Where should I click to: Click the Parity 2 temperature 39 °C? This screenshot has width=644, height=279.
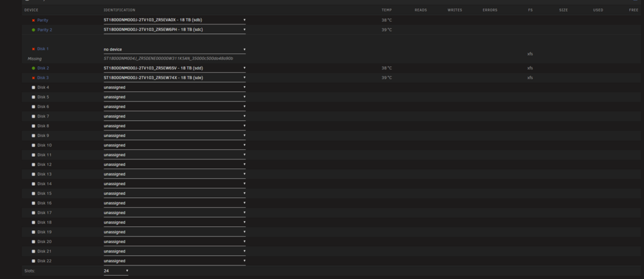386,30
